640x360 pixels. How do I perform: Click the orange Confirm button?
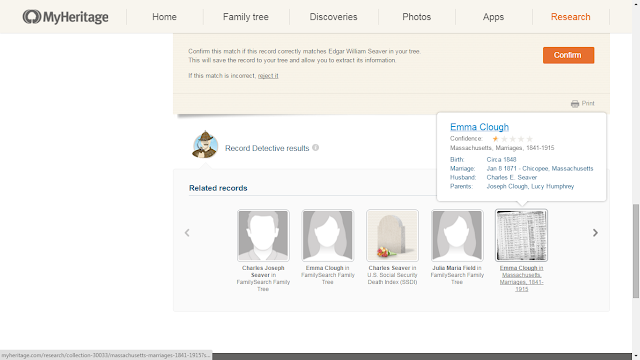(x=568, y=55)
